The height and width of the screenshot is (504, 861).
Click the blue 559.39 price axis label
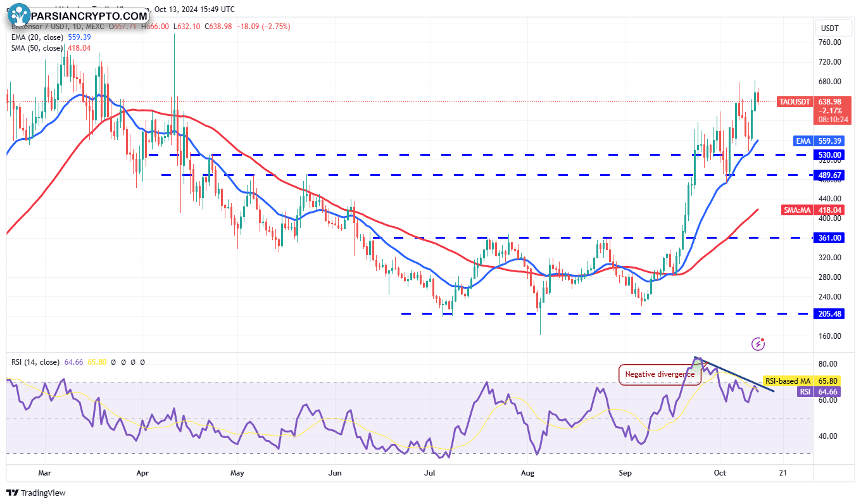point(830,141)
